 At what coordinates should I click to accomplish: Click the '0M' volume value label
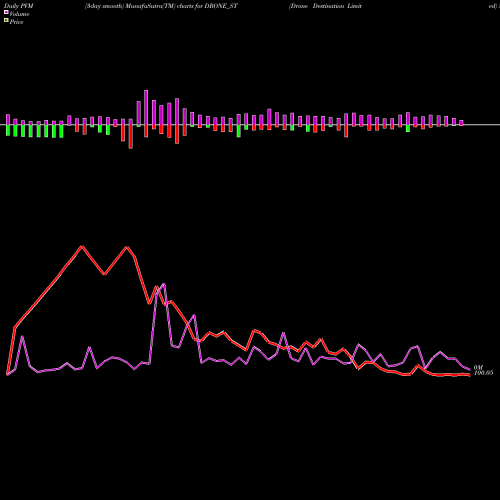(x=478, y=368)
